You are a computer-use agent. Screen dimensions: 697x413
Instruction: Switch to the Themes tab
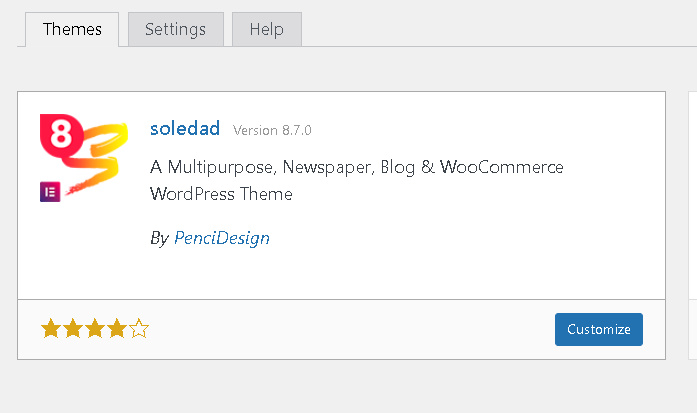[x=72, y=29]
